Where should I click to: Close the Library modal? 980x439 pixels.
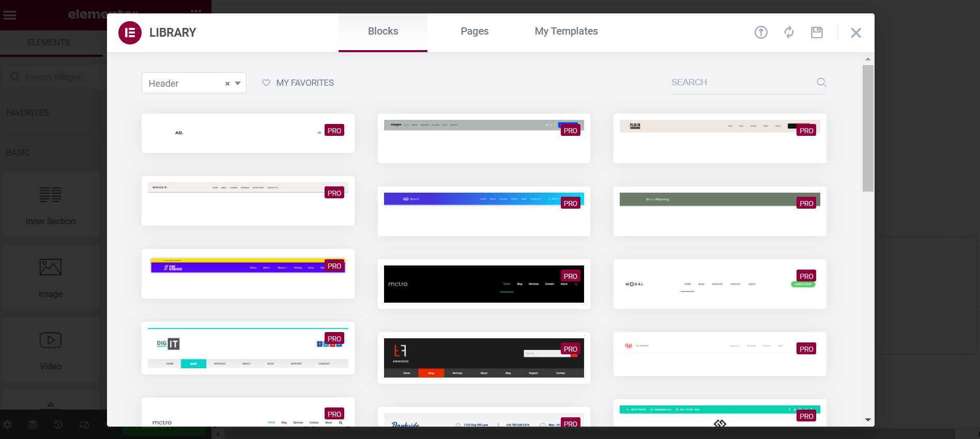tap(856, 33)
